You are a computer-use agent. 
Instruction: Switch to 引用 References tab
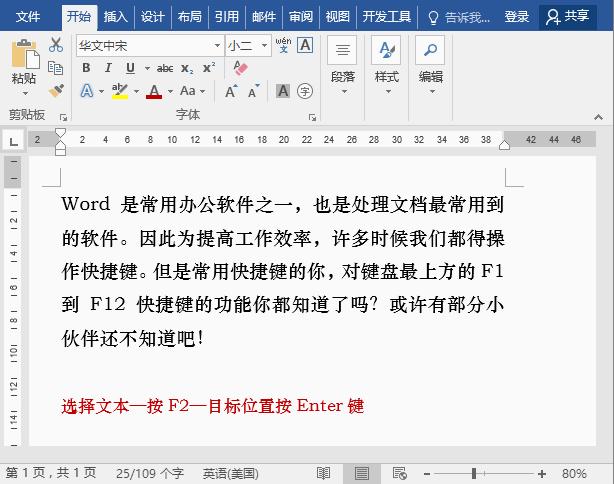coord(226,16)
